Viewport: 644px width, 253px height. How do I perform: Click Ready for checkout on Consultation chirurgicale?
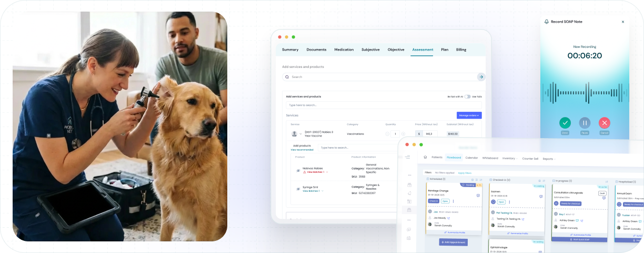[x=570, y=203]
